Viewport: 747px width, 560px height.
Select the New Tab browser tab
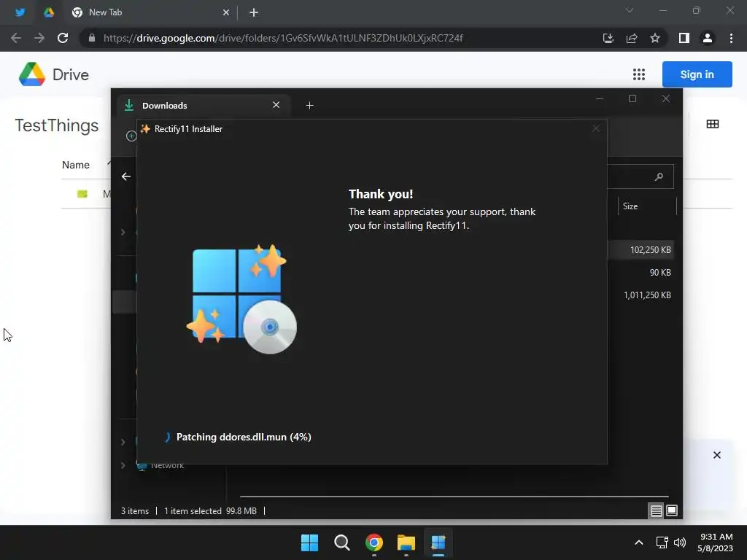[150, 12]
